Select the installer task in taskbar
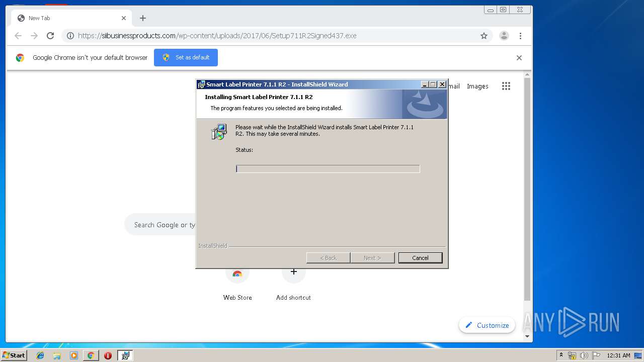Screen dimensions: 644x362 point(125,355)
